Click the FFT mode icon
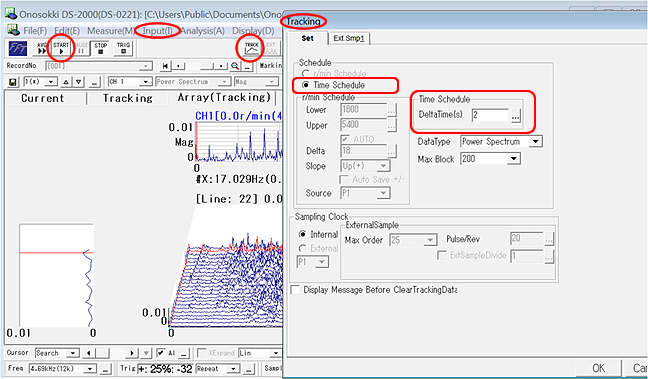The height and width of the screenshot is (379, 648). tap(18, 49)
